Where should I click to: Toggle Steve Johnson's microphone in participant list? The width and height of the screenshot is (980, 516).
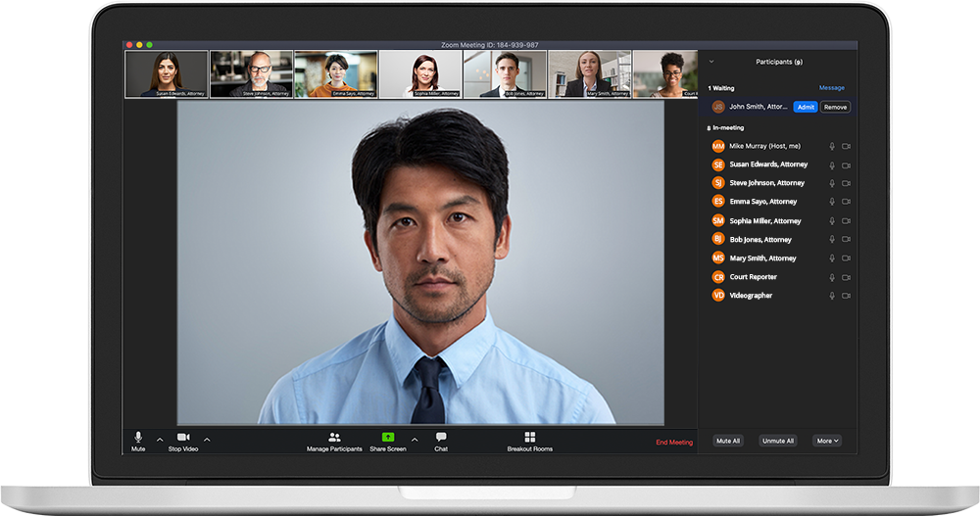tap(832, 183)
